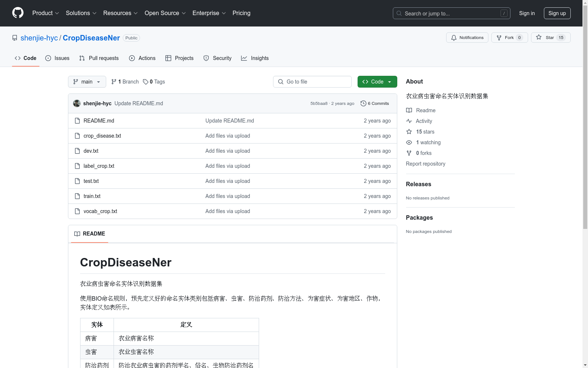The image size is (588, 368).
Task: Click shenjie-hyc avatar in commit row
Action: click(x=77, y=103)
